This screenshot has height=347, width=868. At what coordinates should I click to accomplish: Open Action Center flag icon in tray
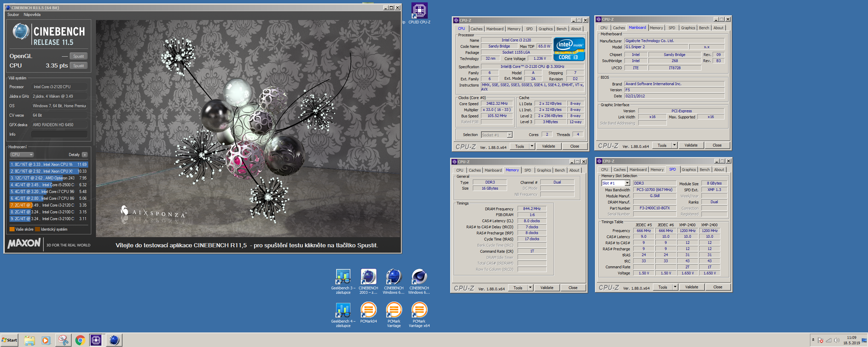pyautogui.click(x=821, y=340)
